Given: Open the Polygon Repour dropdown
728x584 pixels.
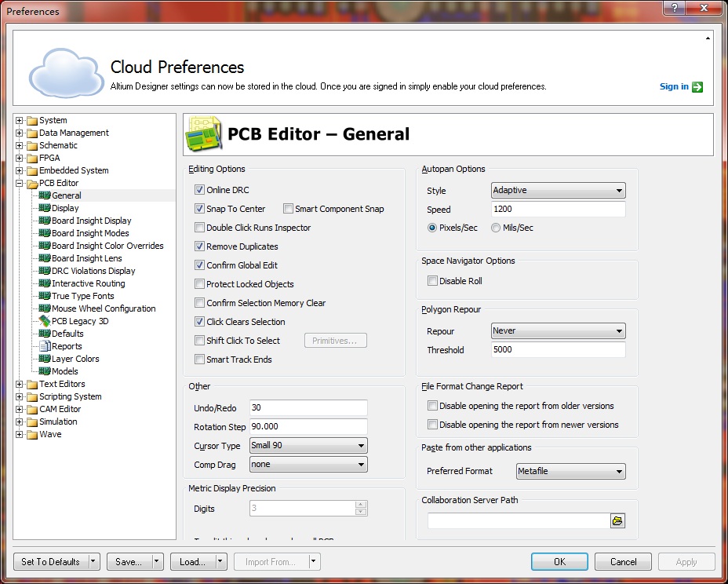Looking at the screenshot, I should tap(558, 330).
